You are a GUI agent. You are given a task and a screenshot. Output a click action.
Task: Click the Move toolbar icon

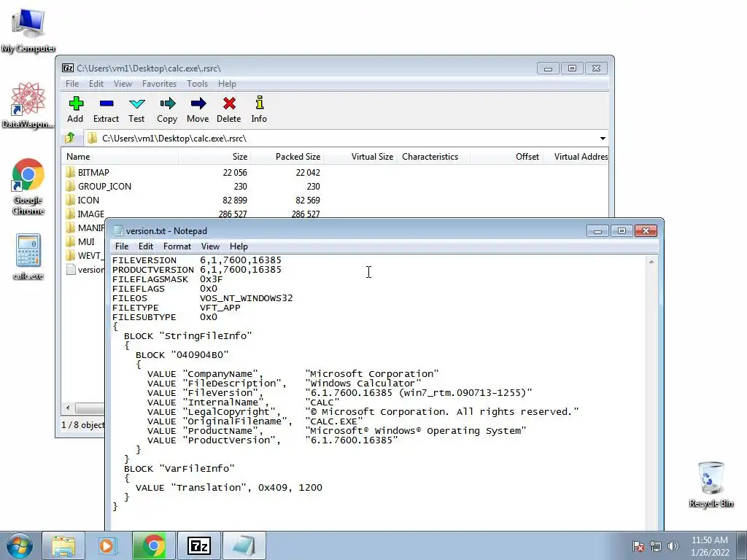click(x=198, y=109)
